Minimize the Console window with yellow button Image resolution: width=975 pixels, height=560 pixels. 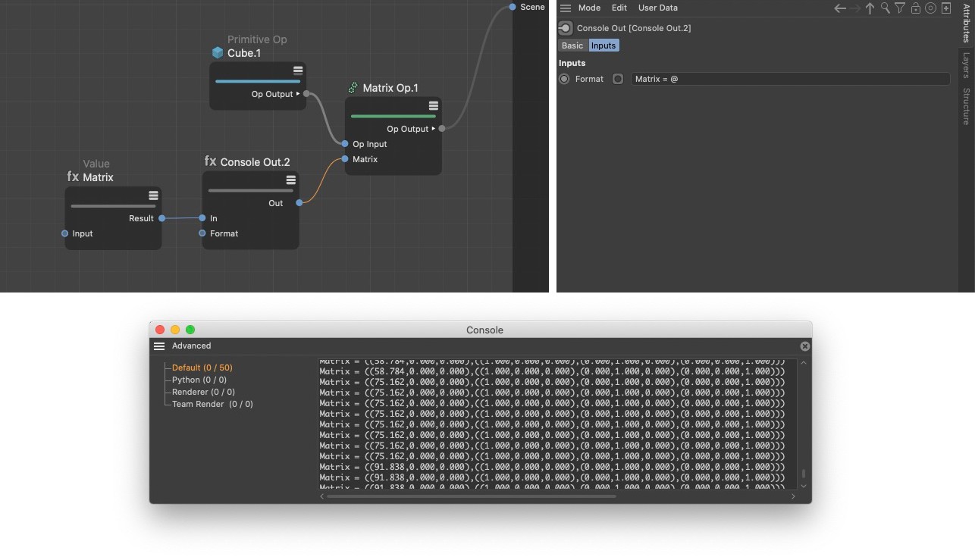(175, 330)
